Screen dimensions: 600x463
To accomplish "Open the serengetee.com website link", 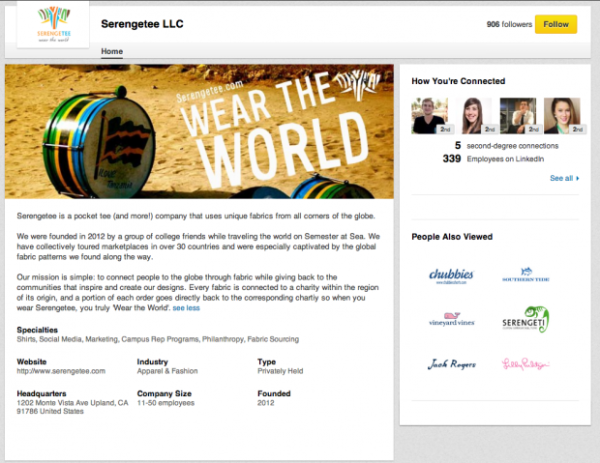I will [61, 371].
